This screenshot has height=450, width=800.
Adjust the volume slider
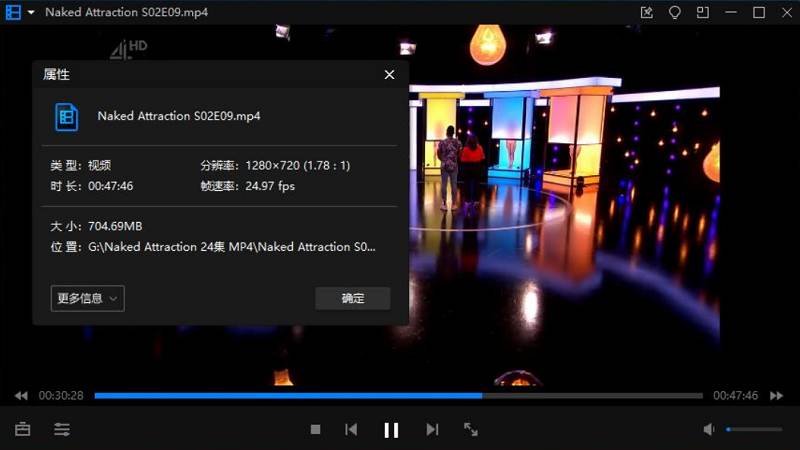[x=754, y=429]
